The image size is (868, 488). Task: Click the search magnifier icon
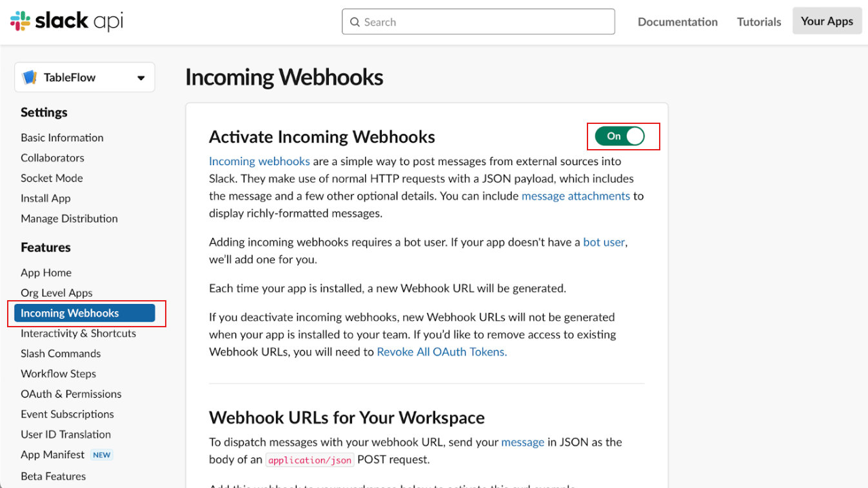tap(355, 22)
